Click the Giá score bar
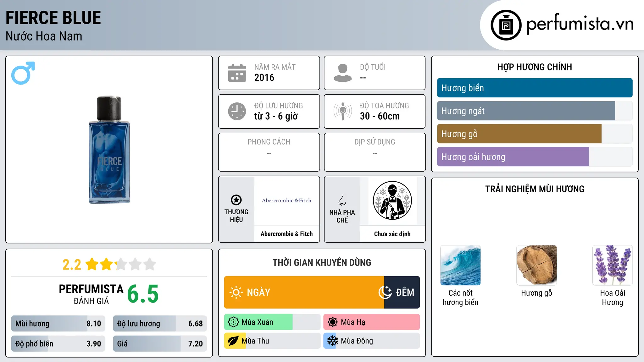This screenshot has width=644, height=362. pos(160,344)
